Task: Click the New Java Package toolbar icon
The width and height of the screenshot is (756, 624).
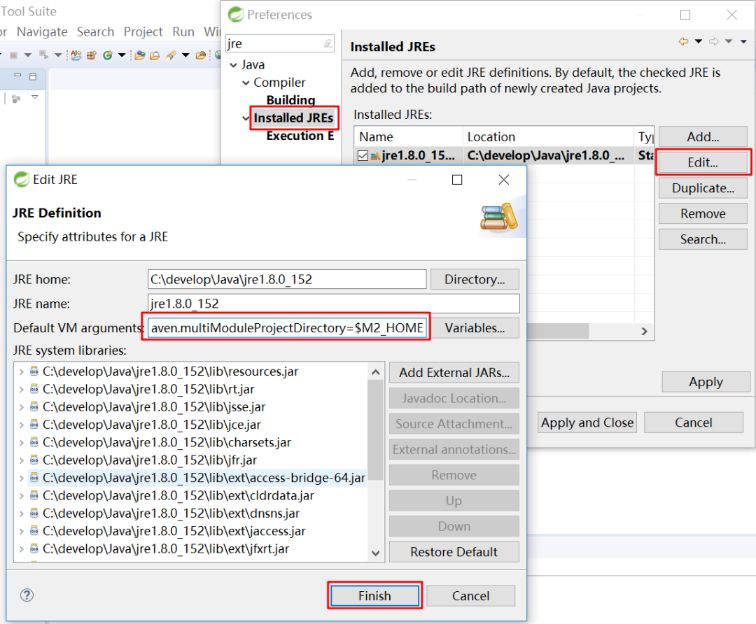Action: [92, 55]
